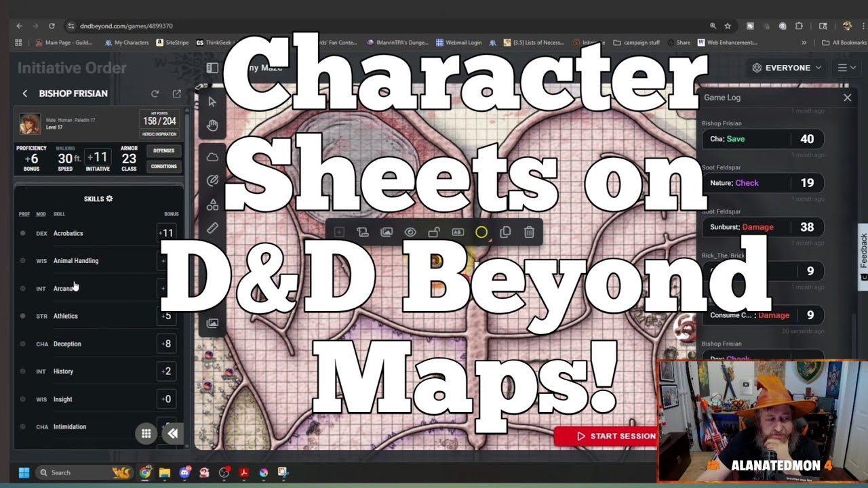Toggle token visibility eye icon
Screen dimensions: 868x488
[x=410, y=232]
